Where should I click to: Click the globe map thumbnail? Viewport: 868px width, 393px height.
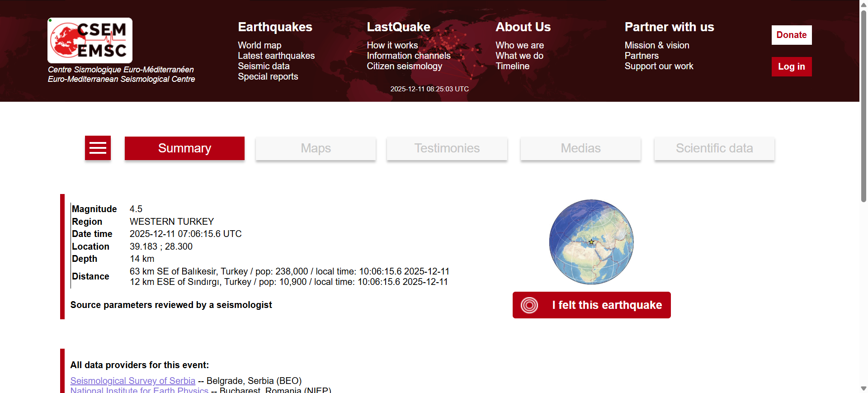(591, 242)
